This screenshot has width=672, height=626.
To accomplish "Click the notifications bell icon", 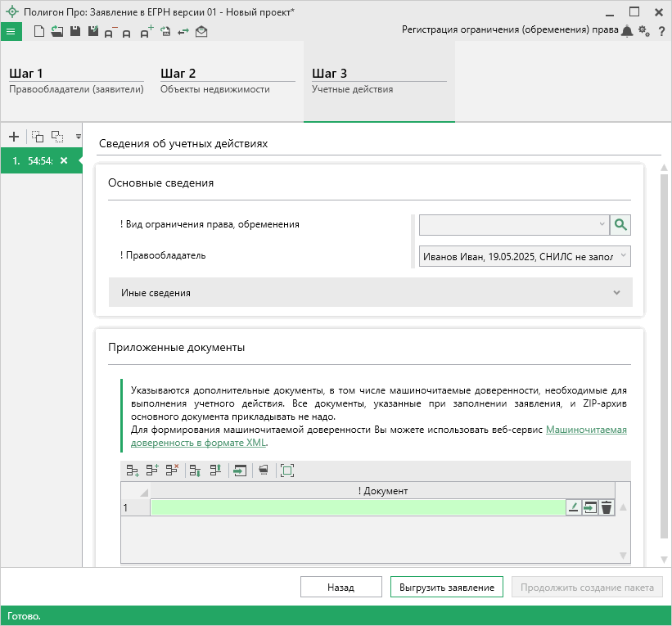I will pos(627,31).
